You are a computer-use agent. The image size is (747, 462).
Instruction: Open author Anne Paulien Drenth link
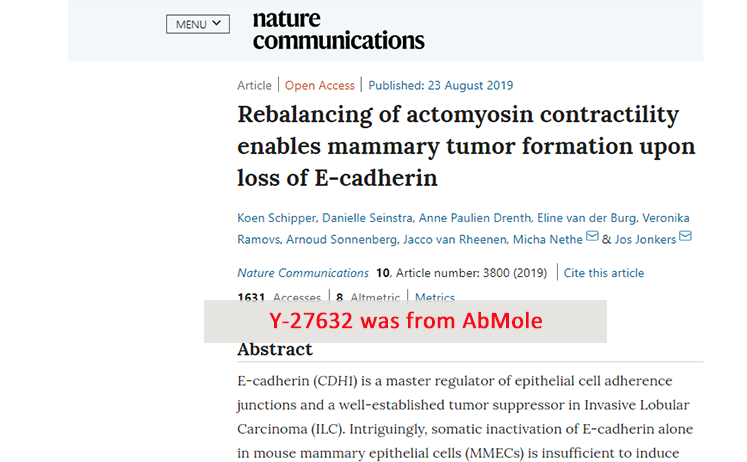pos(474,218)
